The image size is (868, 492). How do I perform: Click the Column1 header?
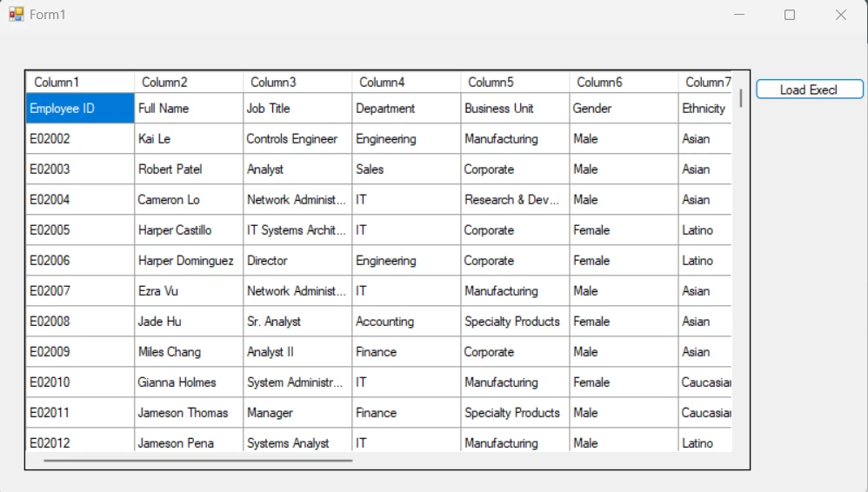pos(80,83)
